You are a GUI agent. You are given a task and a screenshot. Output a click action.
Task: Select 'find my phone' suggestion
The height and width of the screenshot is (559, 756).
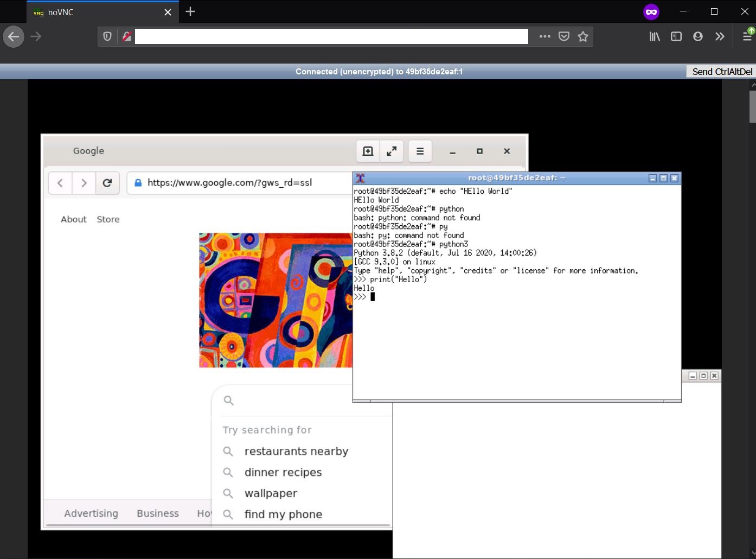[283, 514]
